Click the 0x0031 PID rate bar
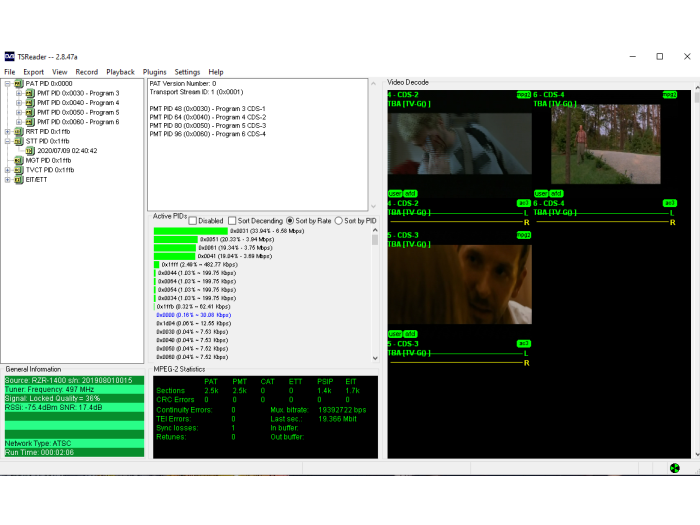Screen dimensions: 700x525 pos(191,231)
